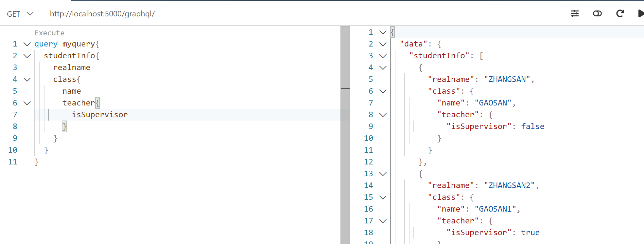Click the "ZHANGSAN" value in response

[x=507, y=79]
